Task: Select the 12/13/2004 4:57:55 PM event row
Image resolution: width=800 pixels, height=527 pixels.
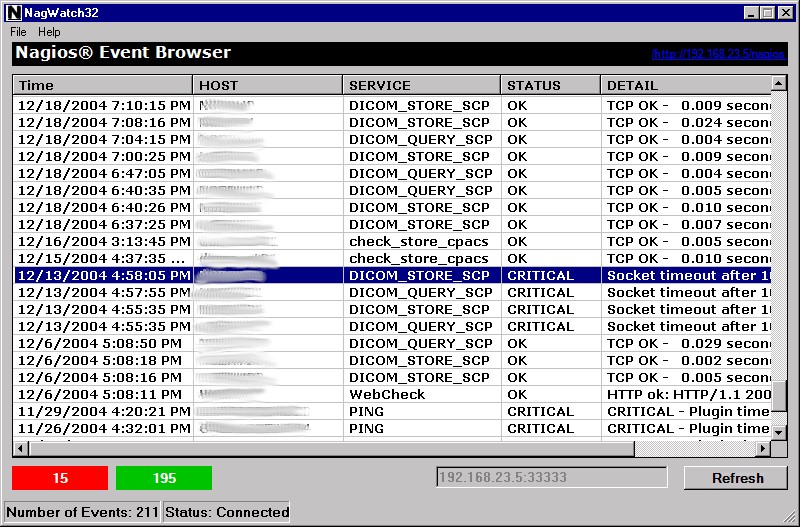Action: [x=392, y=292]
